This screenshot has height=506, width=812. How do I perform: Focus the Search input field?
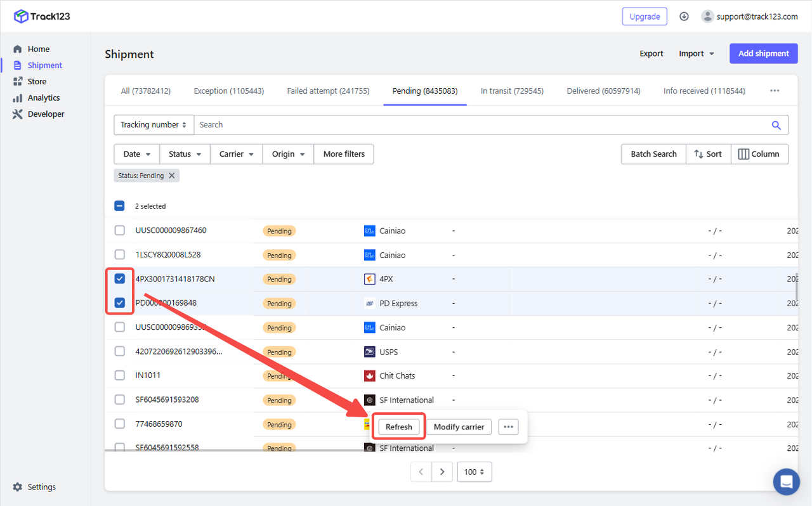[481, 125]
